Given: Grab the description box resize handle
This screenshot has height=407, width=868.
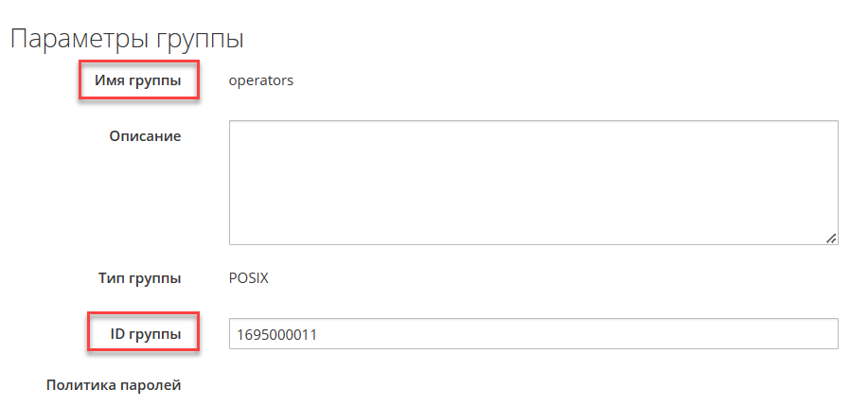Looking at the screenshot, I should point(830,238).
